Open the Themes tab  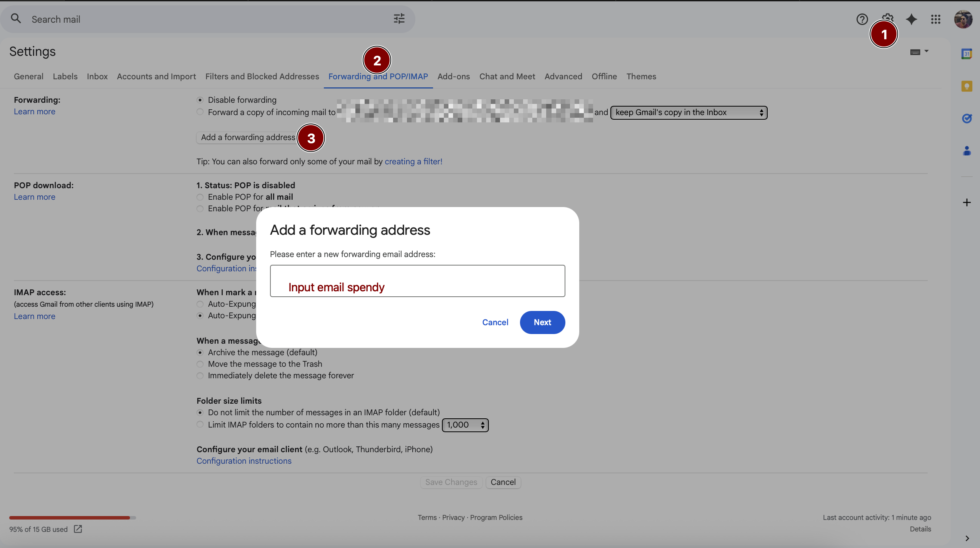641,76
